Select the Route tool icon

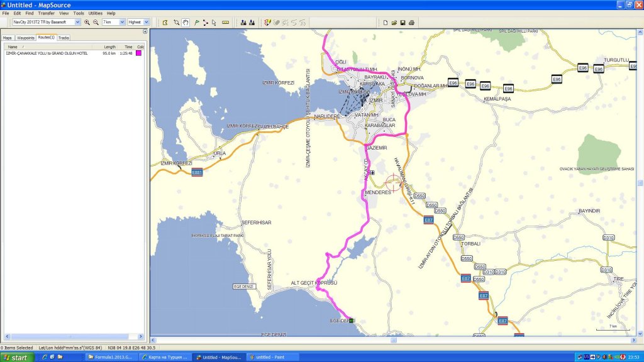tap(206, 23)
